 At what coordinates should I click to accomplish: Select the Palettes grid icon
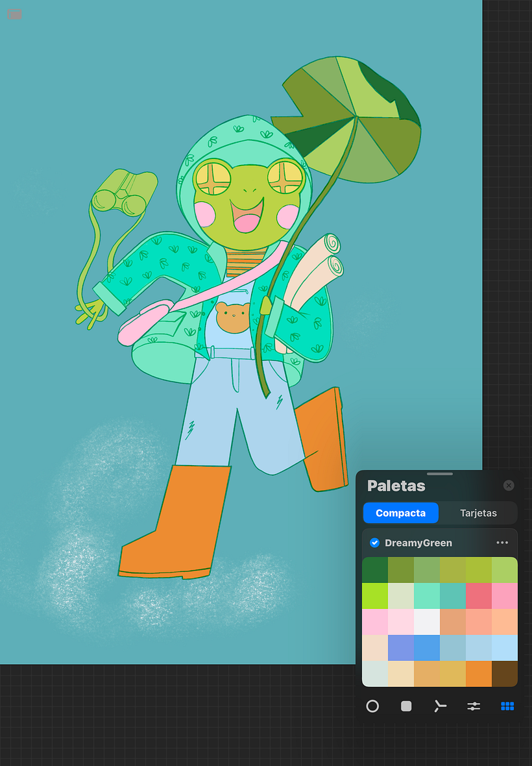point(507,706)
